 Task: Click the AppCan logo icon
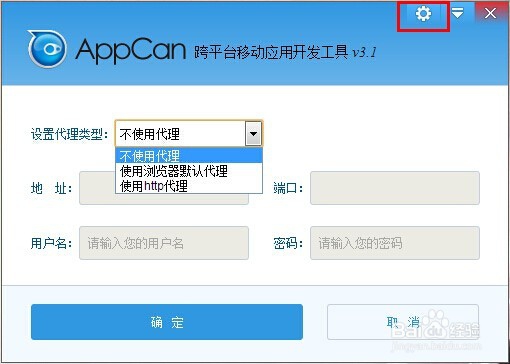pos(46,49)
